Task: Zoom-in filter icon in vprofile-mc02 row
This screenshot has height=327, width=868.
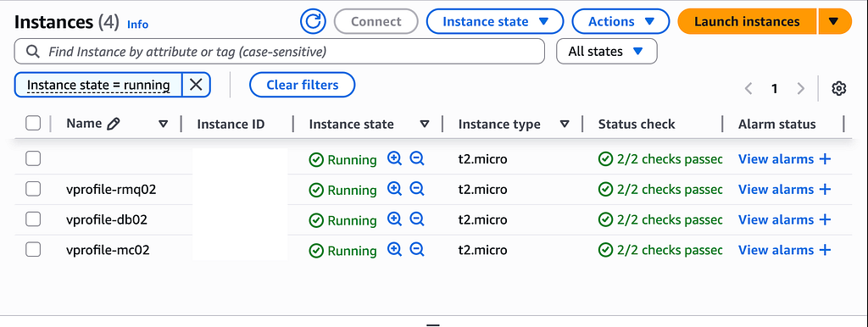Action: point(394,250)
